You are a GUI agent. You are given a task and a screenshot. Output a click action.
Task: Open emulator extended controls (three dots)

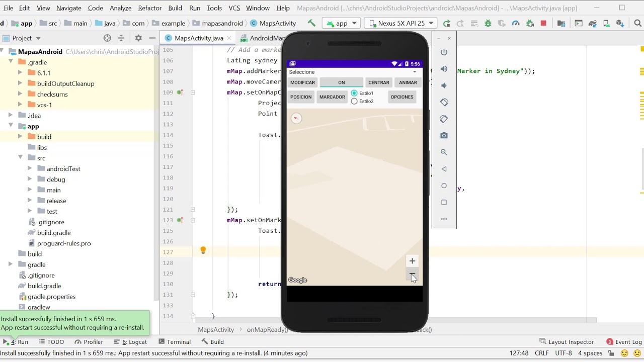coord(444,219)
